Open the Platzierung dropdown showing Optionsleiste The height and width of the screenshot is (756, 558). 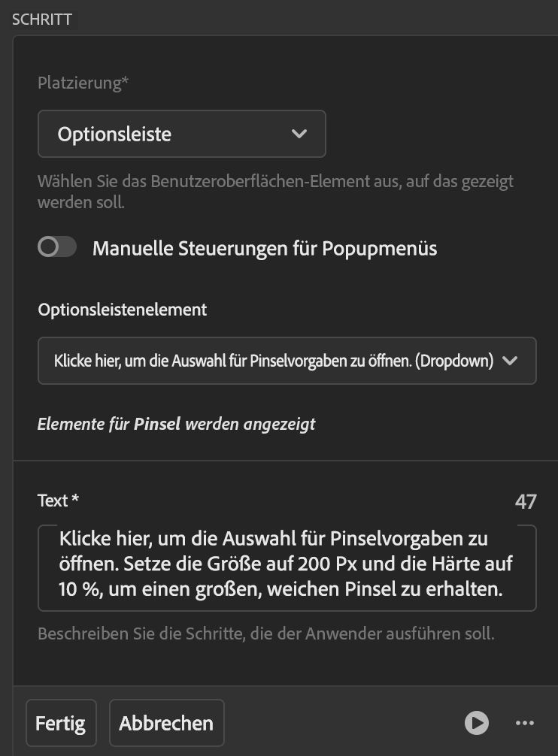pos(181,135)
